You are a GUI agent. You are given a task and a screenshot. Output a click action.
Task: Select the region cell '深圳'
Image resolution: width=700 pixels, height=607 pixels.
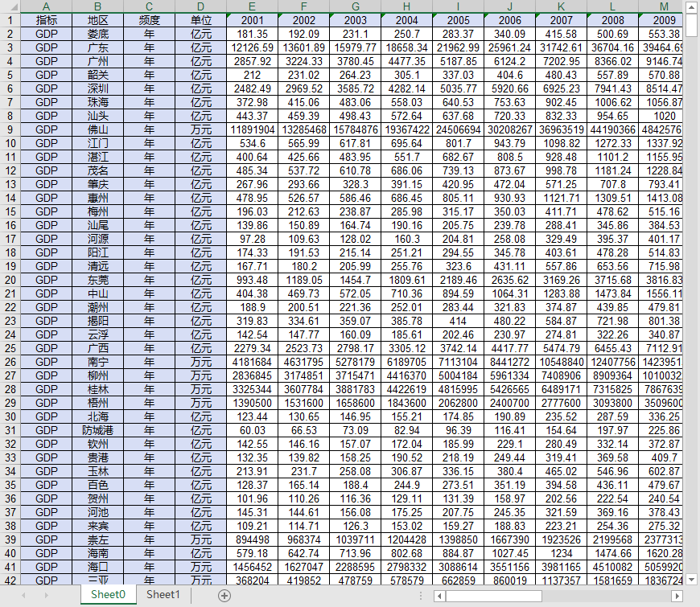click(98, 88)
